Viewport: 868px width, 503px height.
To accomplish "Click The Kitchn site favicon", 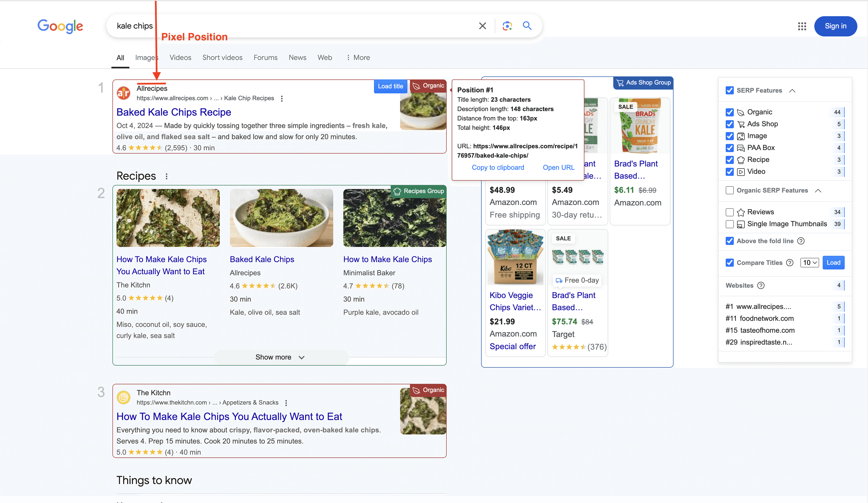I will pos(123,397).
